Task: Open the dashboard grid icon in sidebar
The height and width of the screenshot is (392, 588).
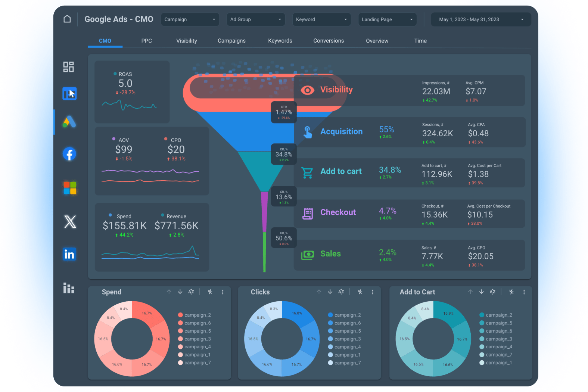Action: pyautogui.click(x=69, y=67)
